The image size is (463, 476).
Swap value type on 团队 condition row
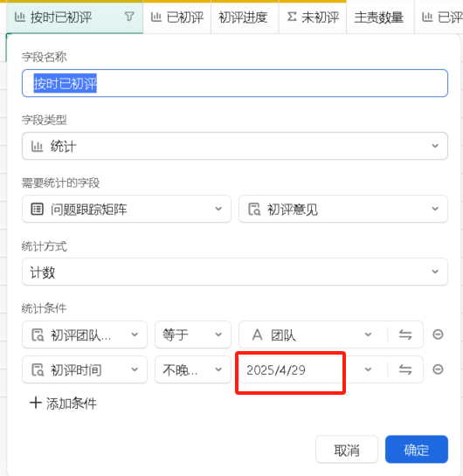click(x=405, y=335)
